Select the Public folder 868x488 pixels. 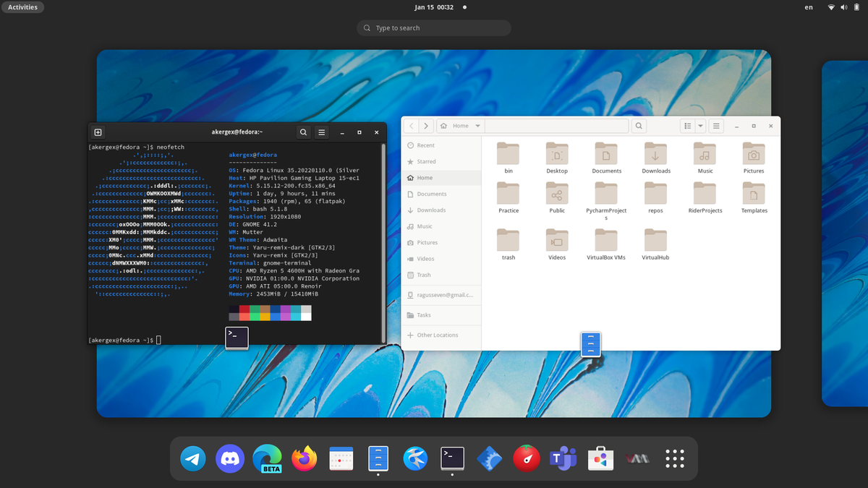point(557,197)
